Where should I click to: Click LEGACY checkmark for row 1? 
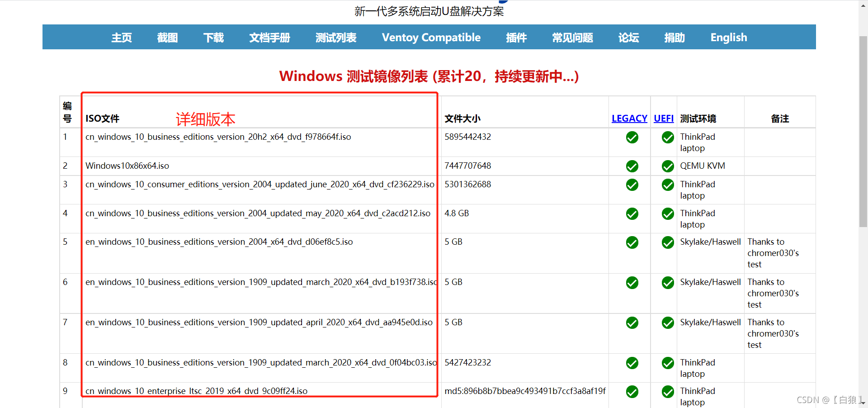632,138
